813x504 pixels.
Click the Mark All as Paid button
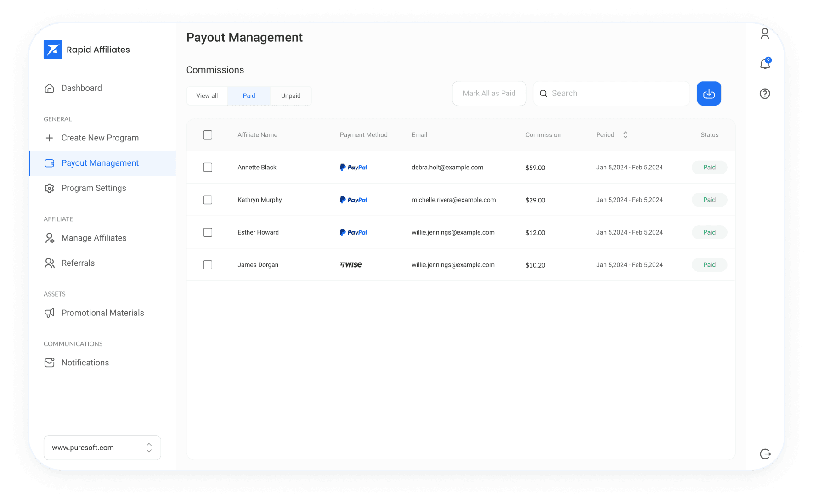[489, 94]
